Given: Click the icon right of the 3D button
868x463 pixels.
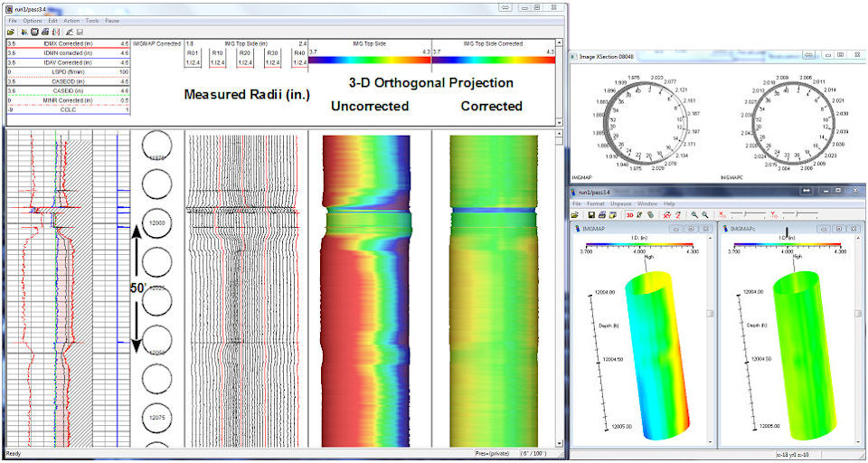Looking at the screenshot, I should [640, 215].
